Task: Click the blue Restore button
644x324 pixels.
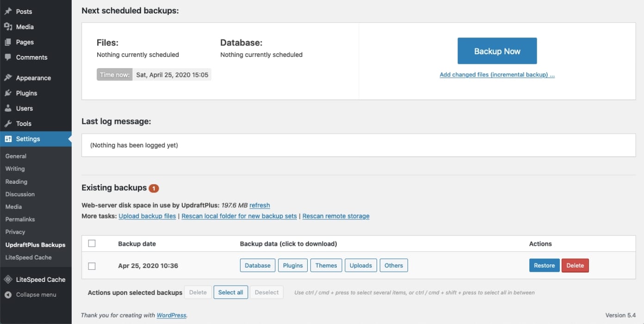Action: point(545,265)
